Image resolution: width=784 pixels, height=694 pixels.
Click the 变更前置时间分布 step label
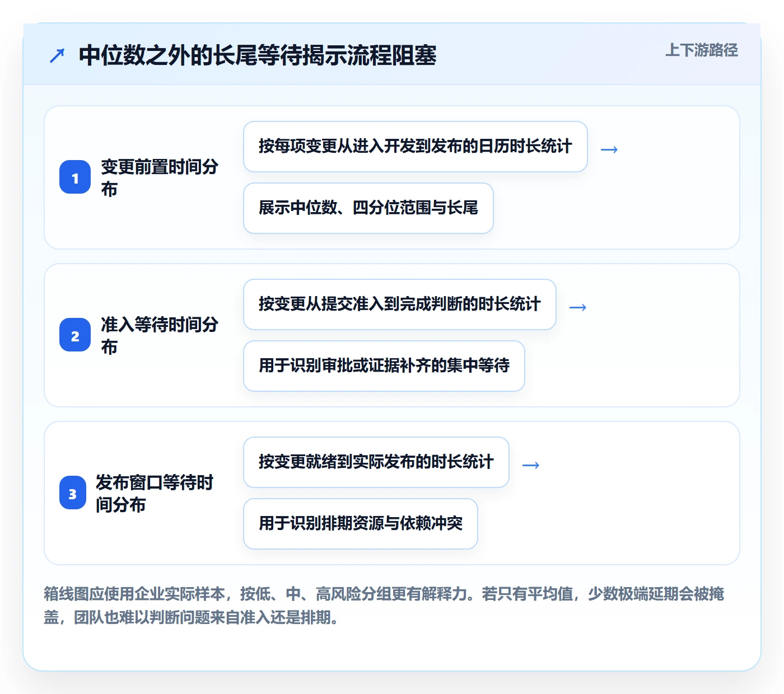point(160,177)
